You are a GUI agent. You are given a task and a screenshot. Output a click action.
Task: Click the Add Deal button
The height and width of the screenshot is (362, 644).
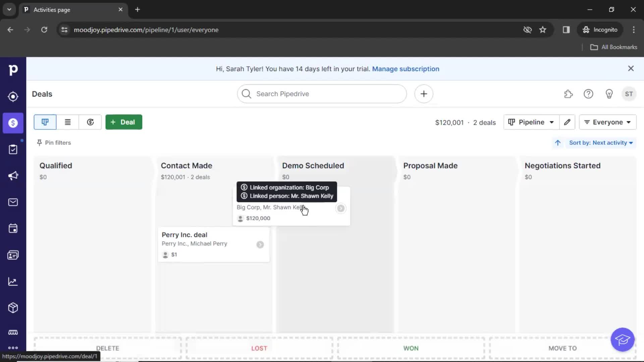point(124,122)
